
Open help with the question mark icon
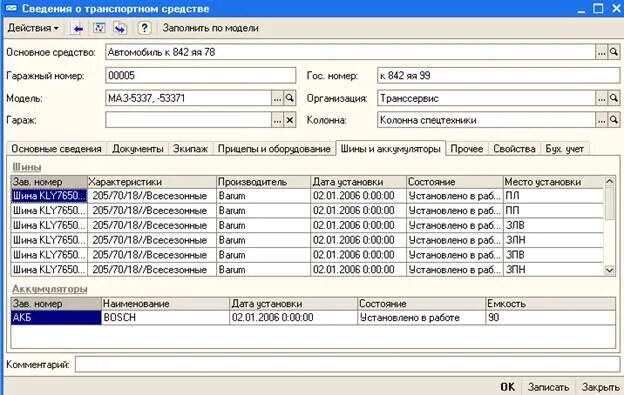click(x=144, y=28)
